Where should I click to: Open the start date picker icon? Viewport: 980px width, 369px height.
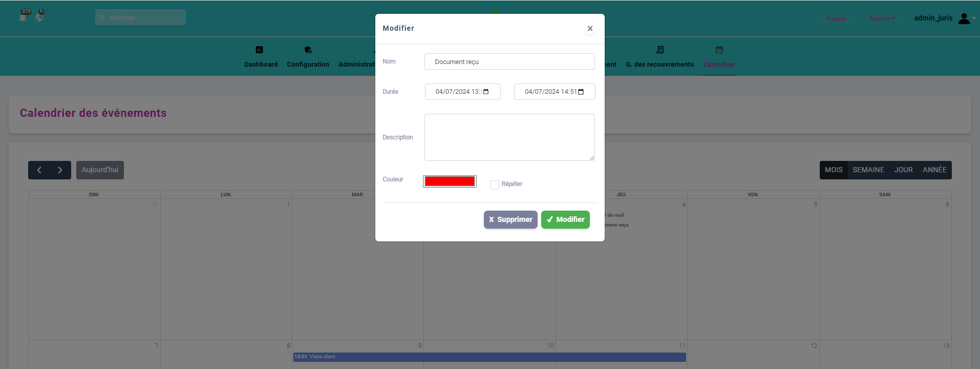(486, 92)
